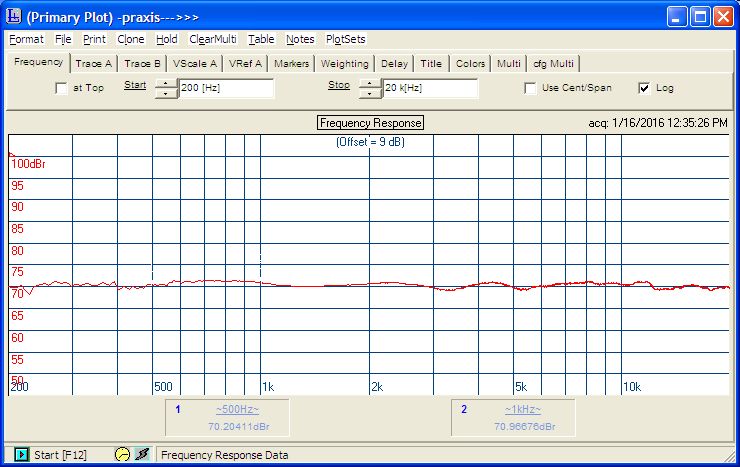740x467 pixels.
Task: Open the Delay tab
Action: point(394,64)
